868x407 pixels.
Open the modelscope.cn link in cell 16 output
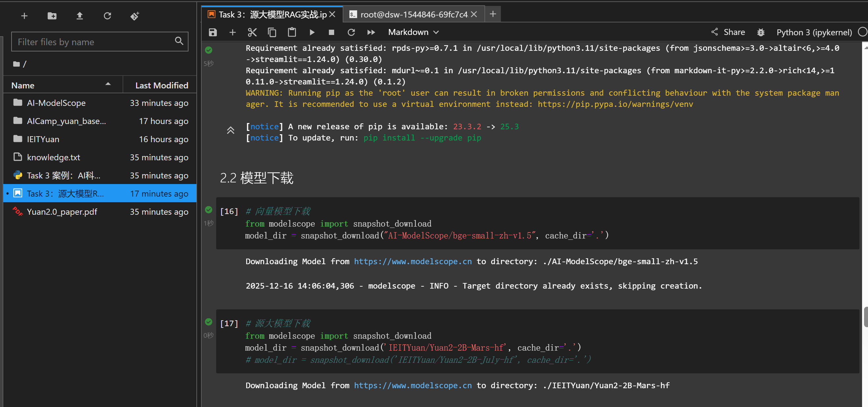click(x=413, y=261)
